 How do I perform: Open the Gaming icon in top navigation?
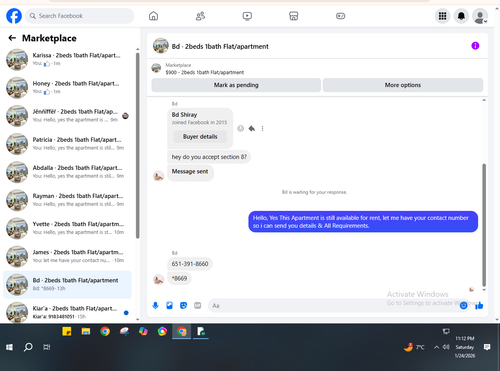[340, 16]
